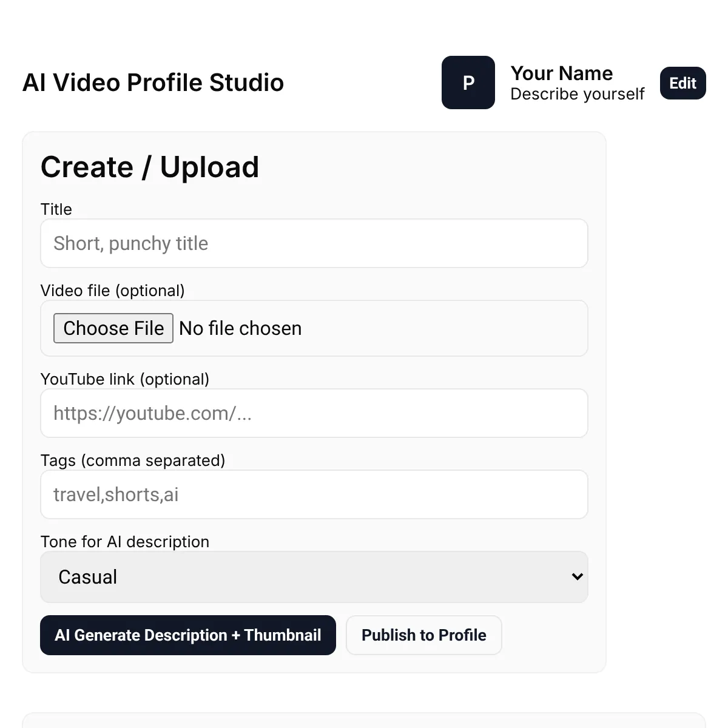Click the placeholder reading Short, punchy title

[131, 243]
